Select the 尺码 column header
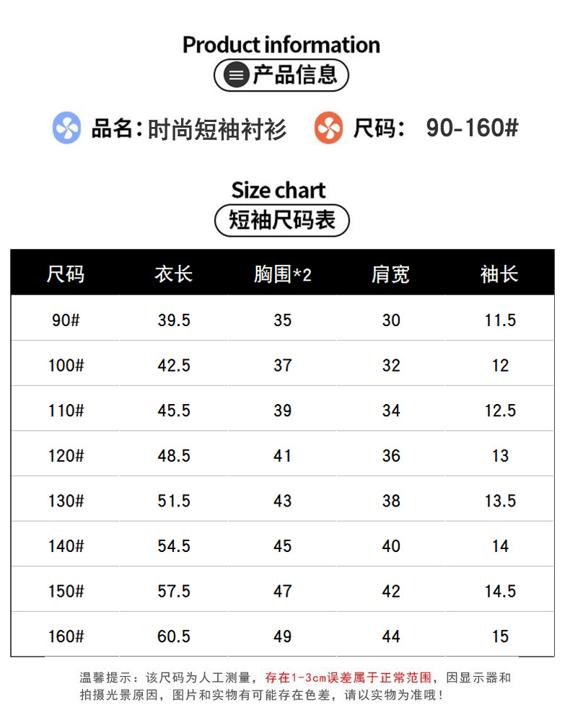 tap(66, 274)
